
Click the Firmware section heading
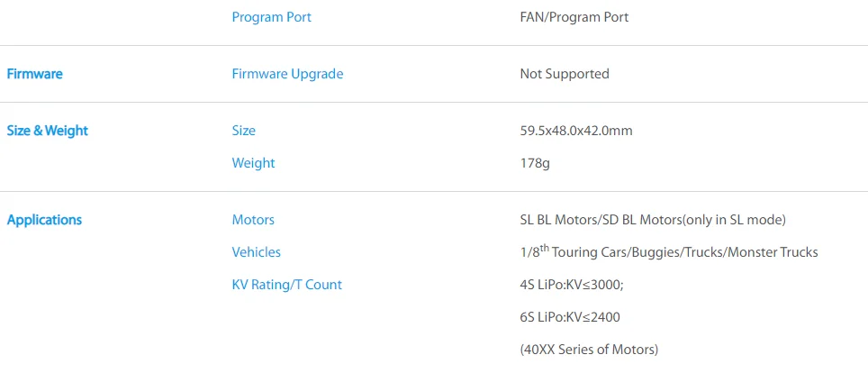click(34, 74)
